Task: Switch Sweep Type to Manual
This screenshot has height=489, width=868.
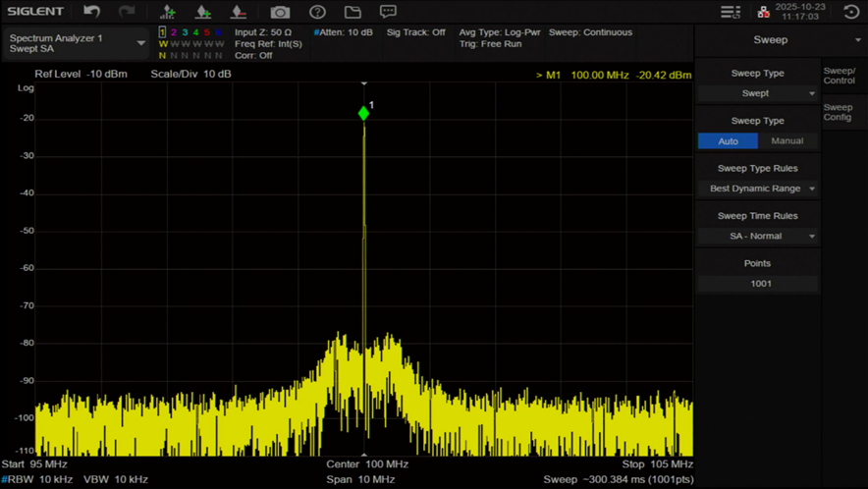Action: [x=787, y=141]
